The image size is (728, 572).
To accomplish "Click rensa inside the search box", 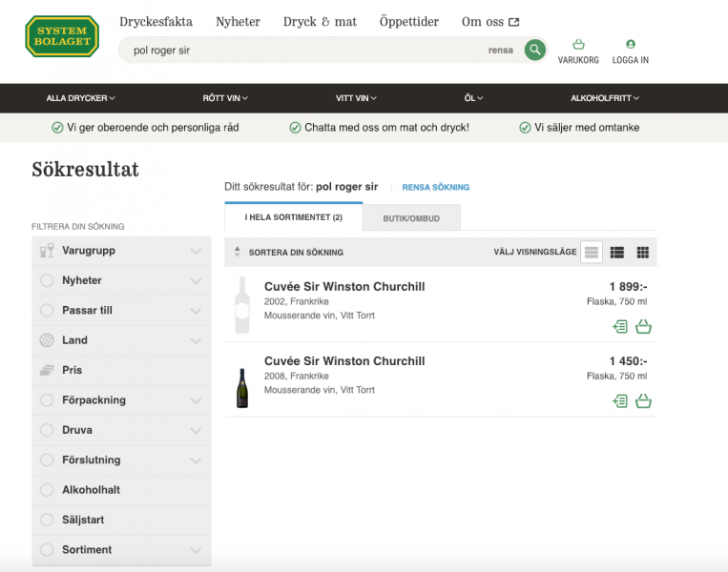I will coord(501,51).
